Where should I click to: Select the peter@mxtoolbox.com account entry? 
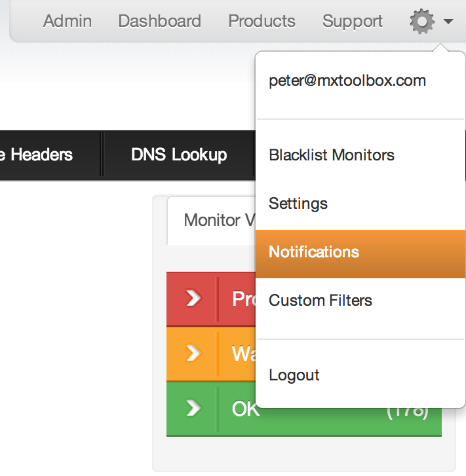(347, 81)
